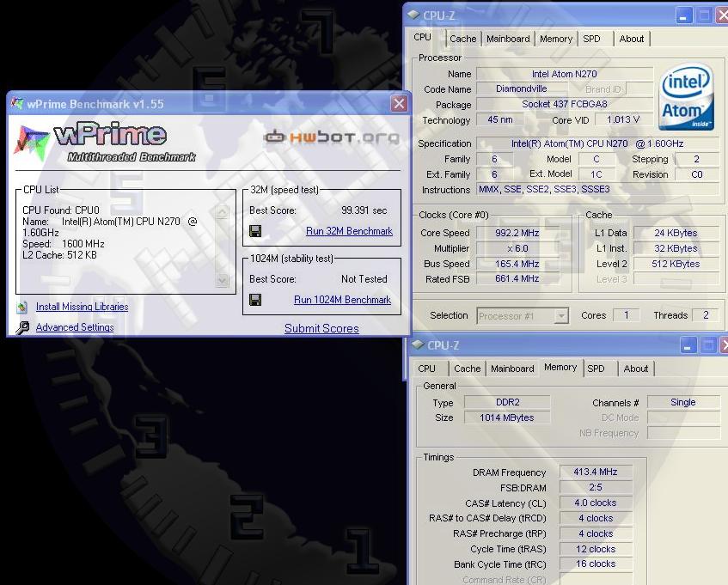
Task: Switch to Cache tab in upper CPU-Z
Action: click(463, 39)
